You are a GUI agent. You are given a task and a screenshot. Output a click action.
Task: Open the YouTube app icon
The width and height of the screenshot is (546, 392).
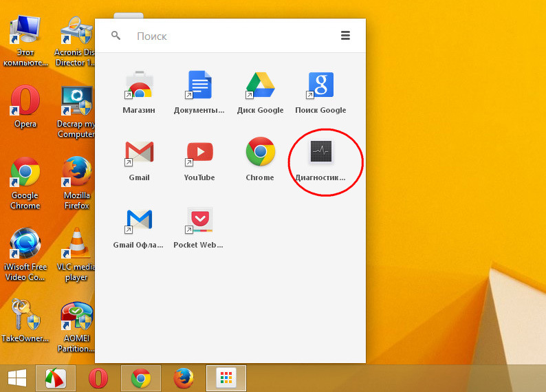[x=199, y=160]
